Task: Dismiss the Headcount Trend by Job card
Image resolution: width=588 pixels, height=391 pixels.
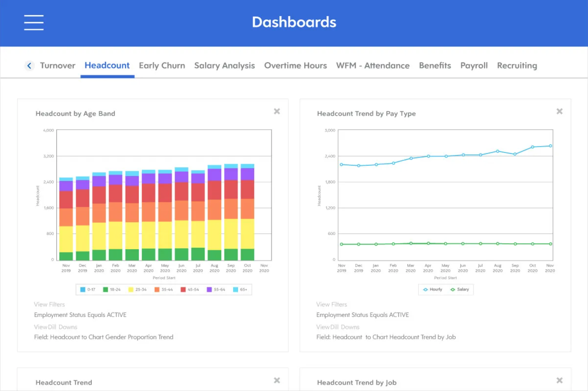Action: (559, 380)
